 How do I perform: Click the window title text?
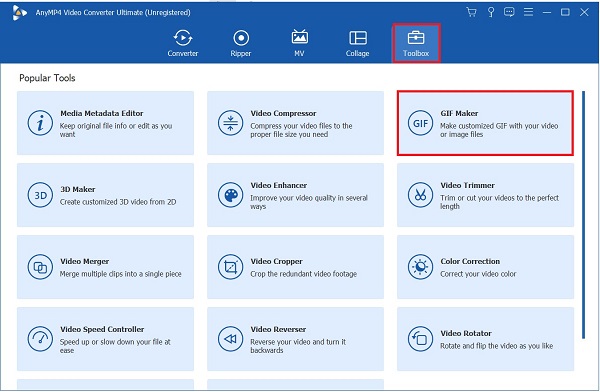[x=113, y=12]
